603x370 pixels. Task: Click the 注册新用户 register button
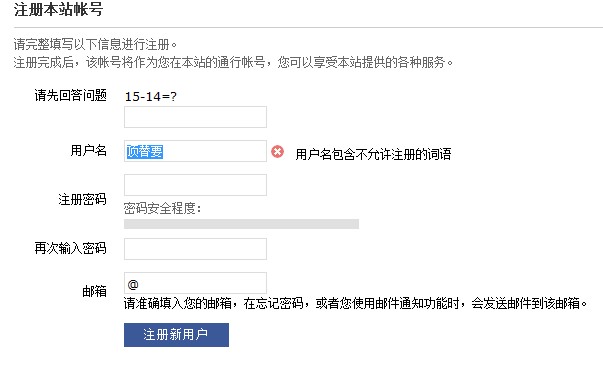pyautogui.click(x=176, y=335)
